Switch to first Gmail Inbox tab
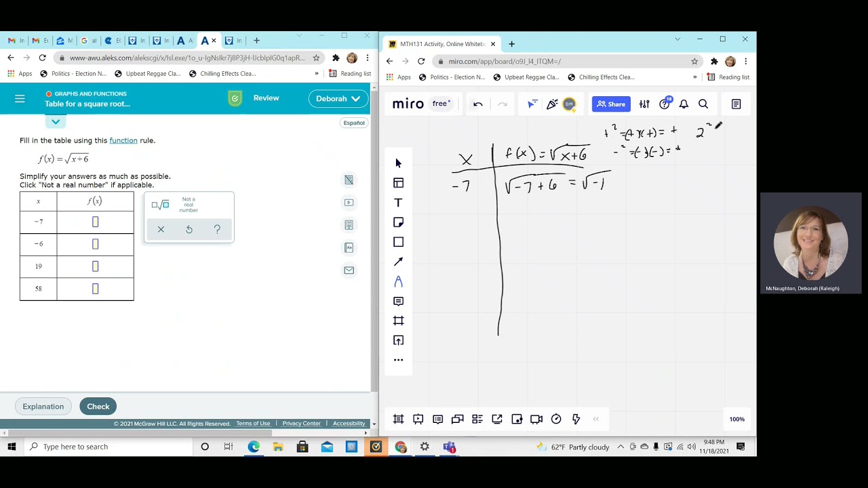868x488 pixels. click(16, 41)
